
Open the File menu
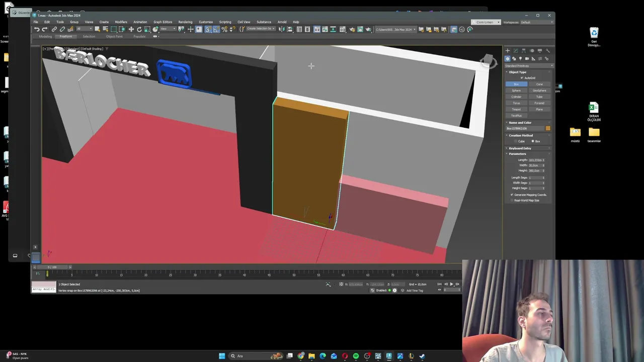point(36,22)
